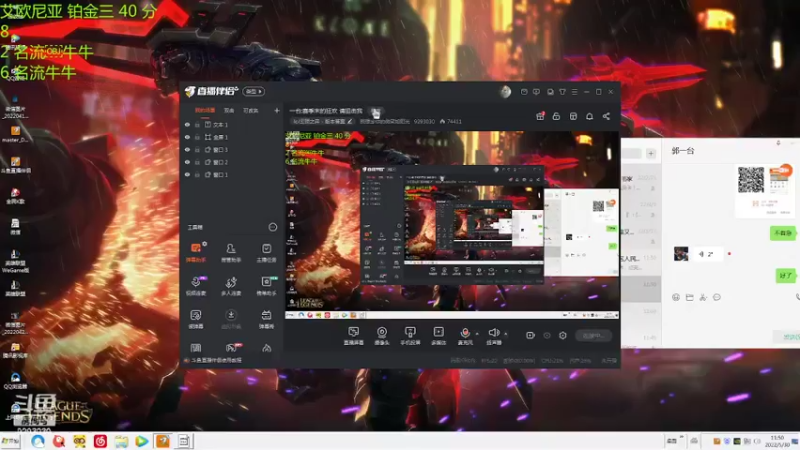Screen dimensions: 800x450
Task: Open the skin (T-shirt) icon in the title bar
Action: (x=562, y=92)
